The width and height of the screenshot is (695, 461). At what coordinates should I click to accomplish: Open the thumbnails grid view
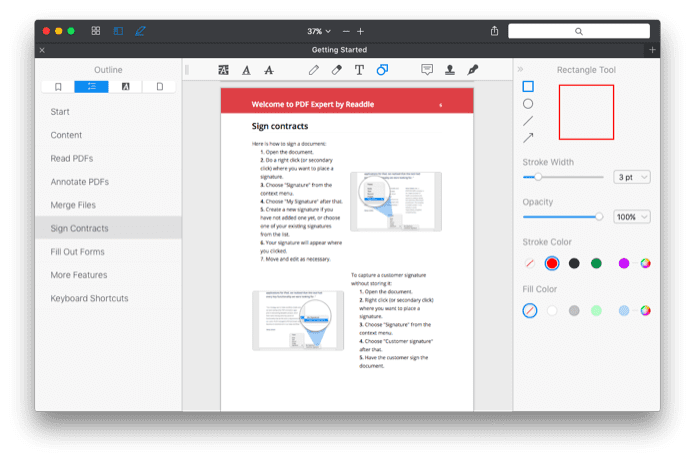[x=96, y=31]
